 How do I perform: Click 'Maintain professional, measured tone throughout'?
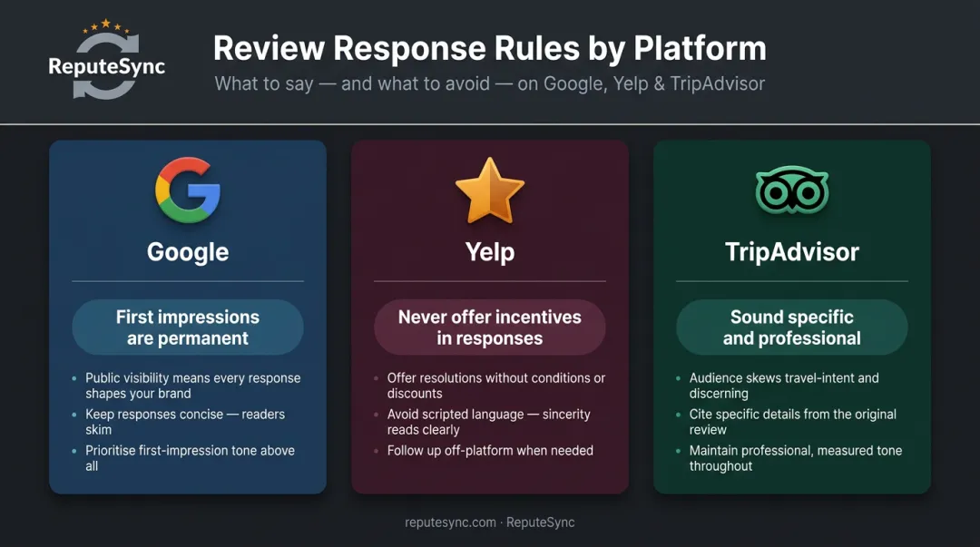click(x=796, y=458)
